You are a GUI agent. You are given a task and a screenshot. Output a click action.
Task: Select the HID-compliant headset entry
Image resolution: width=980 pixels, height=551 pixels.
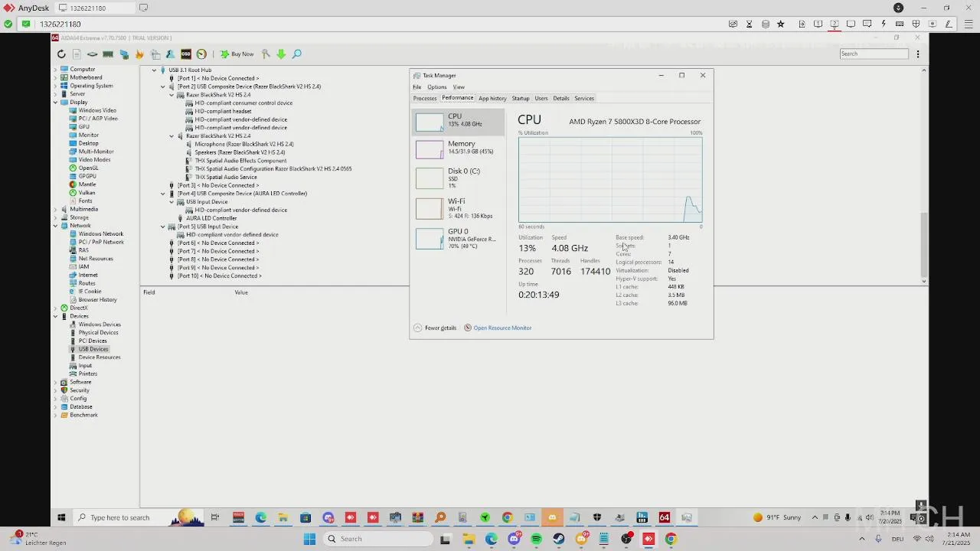click(223, 111)
